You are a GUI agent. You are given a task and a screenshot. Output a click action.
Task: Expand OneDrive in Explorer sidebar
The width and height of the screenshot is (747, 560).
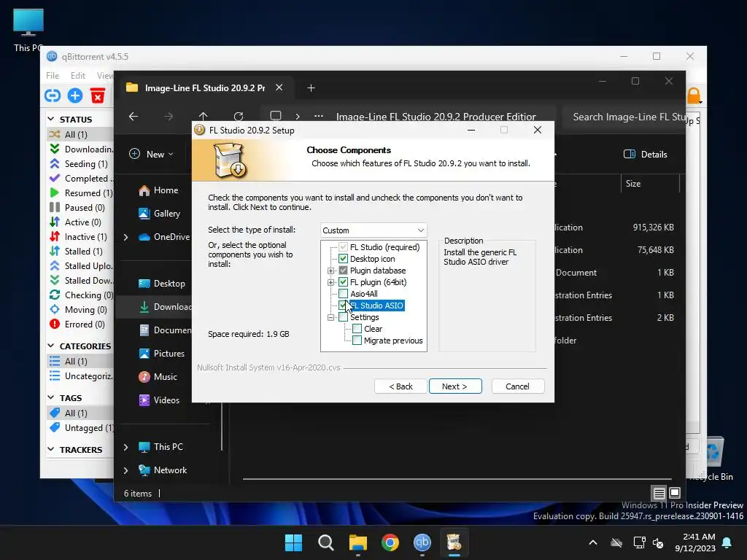tap(125, 237)
